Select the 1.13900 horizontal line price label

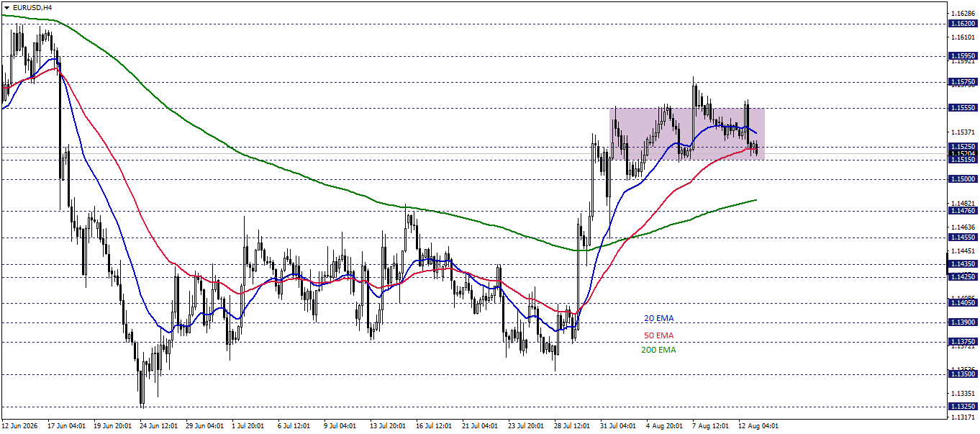pos(963,322)
